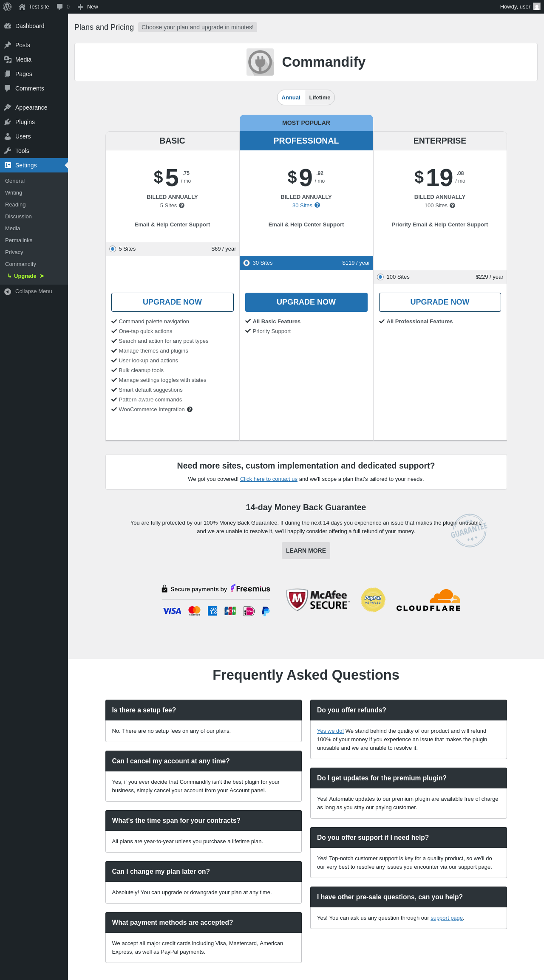Open the Permalinks settings submenu item
The image size is (544, 980).
click(19, 240)
